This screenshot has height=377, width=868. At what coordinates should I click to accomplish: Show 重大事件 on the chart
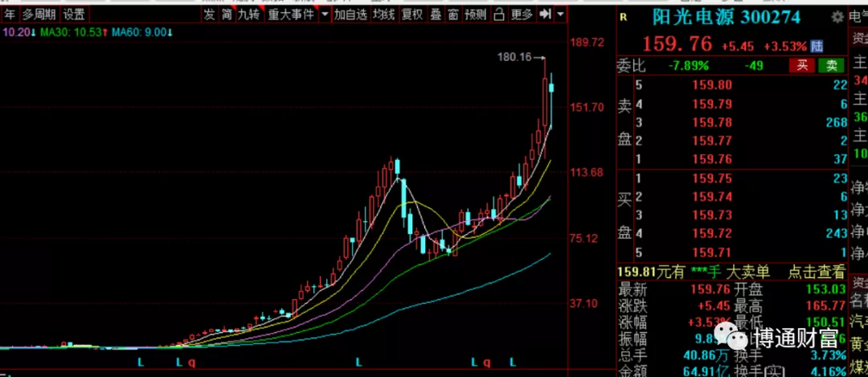(x=291, y=14)
